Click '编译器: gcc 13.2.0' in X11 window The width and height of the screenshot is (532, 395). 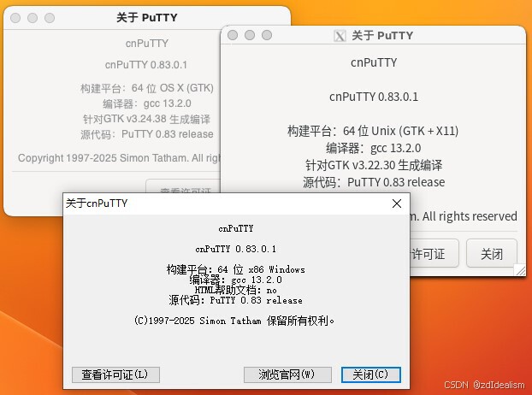[x=374, y=148]
